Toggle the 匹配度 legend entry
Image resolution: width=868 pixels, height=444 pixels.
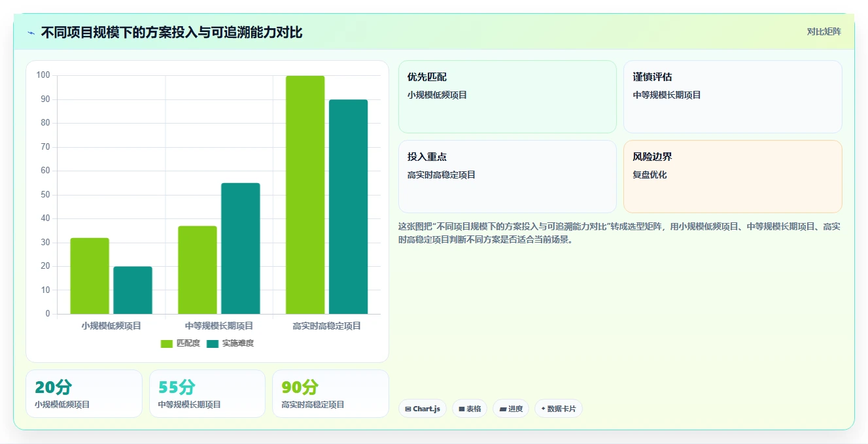(x=181, y=343)
